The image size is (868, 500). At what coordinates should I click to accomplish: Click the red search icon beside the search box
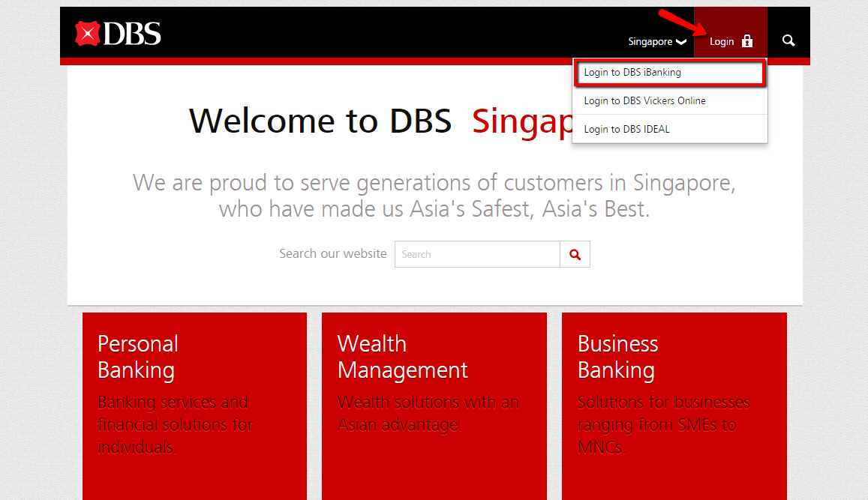coord(575,254)
